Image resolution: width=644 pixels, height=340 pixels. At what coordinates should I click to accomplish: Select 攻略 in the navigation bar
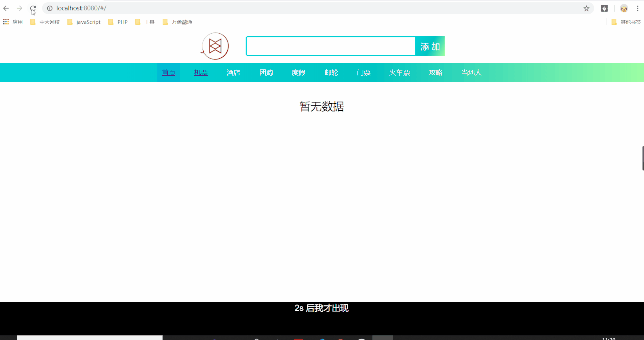(x=435, y=72)
